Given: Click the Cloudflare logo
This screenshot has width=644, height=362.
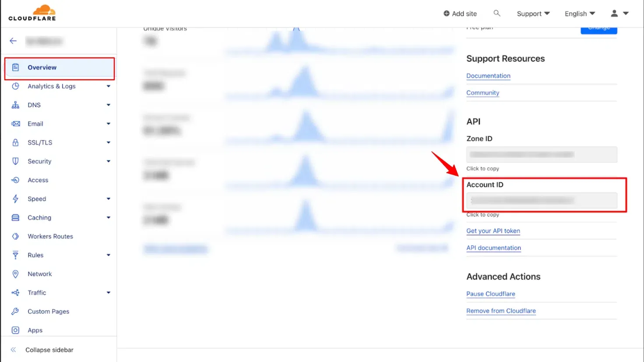Looking at the screenshot, I should pos(32,13).
